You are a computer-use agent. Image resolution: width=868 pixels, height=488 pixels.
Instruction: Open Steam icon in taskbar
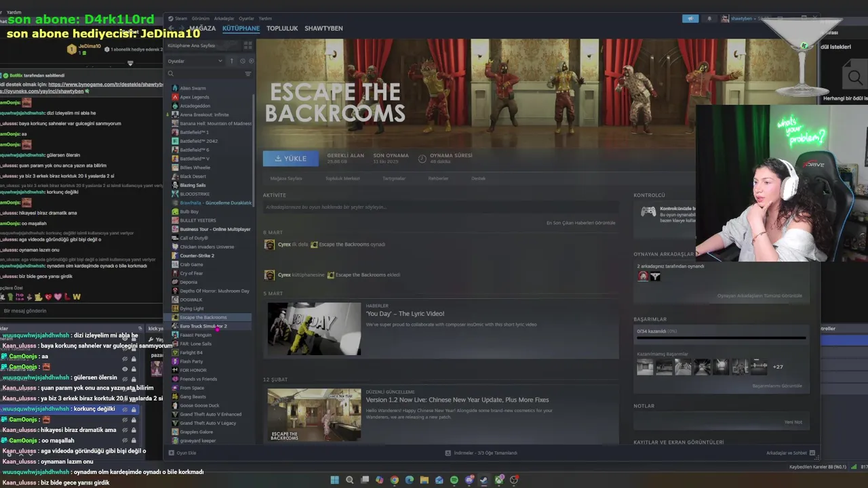(484, 480)
